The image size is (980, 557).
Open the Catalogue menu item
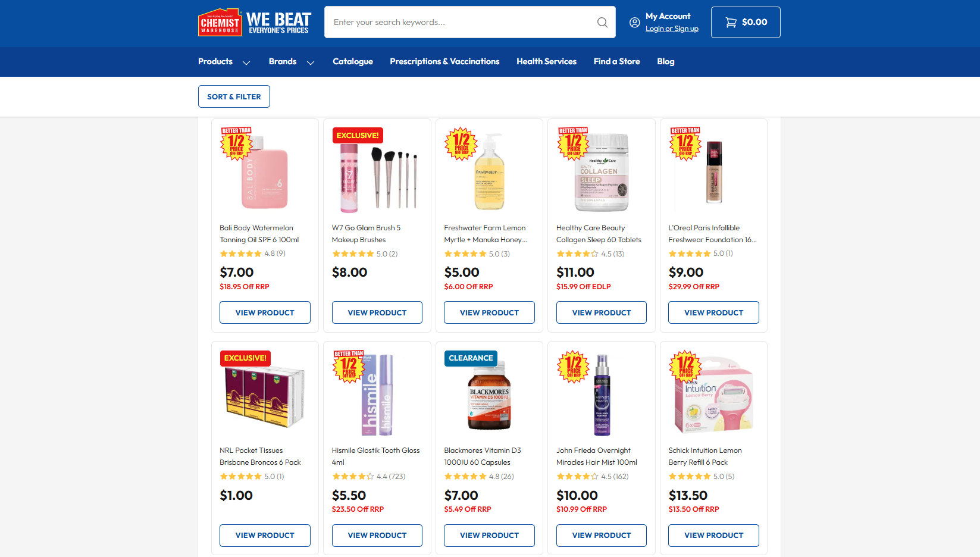coord(353,62)
